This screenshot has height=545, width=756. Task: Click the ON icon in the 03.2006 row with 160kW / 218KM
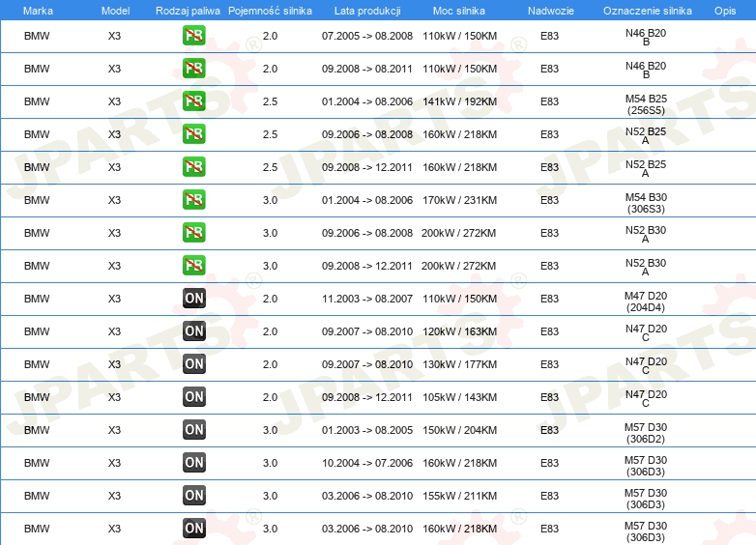193,528
